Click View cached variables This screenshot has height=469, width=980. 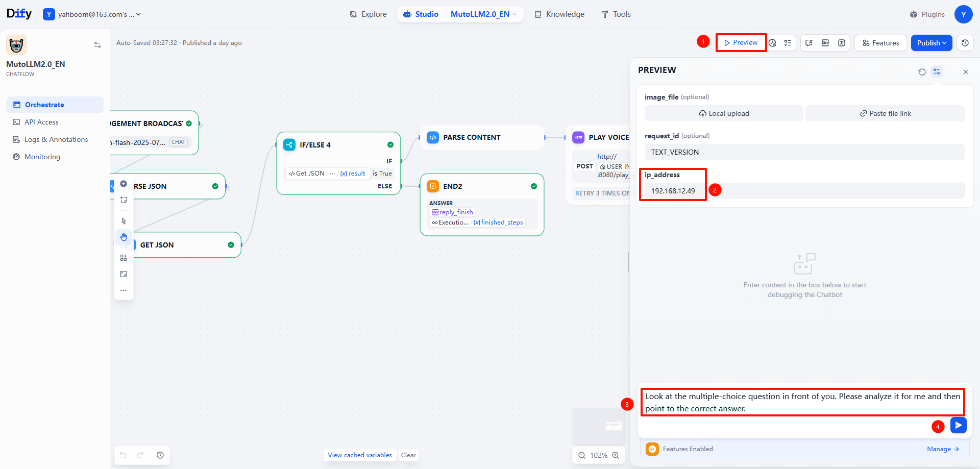pos(360,455)
